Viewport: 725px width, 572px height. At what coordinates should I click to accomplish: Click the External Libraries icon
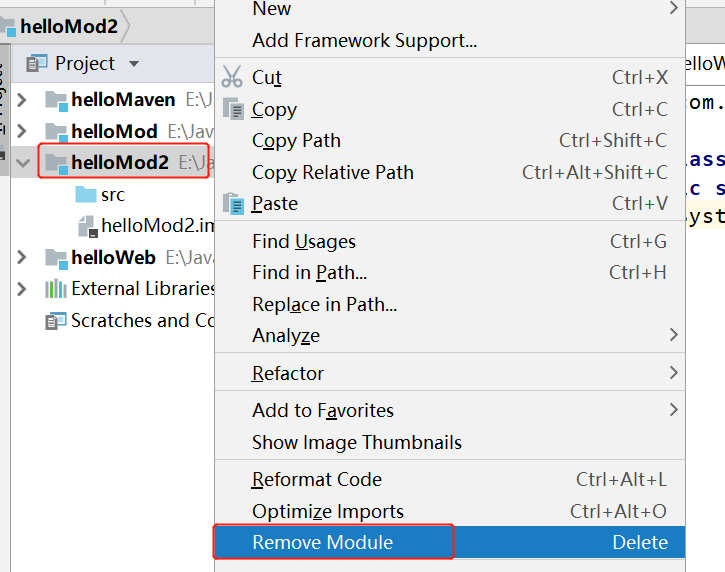tap(56, 289)
